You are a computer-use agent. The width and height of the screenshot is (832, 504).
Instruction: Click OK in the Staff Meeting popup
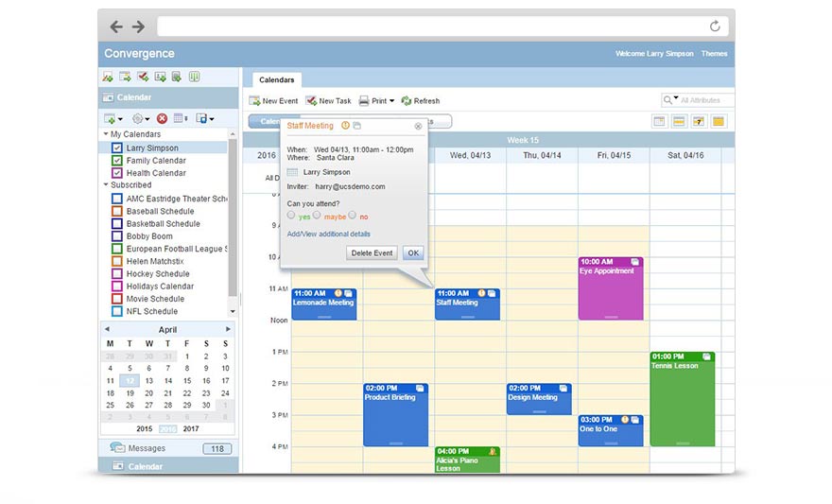click(413, 253)
